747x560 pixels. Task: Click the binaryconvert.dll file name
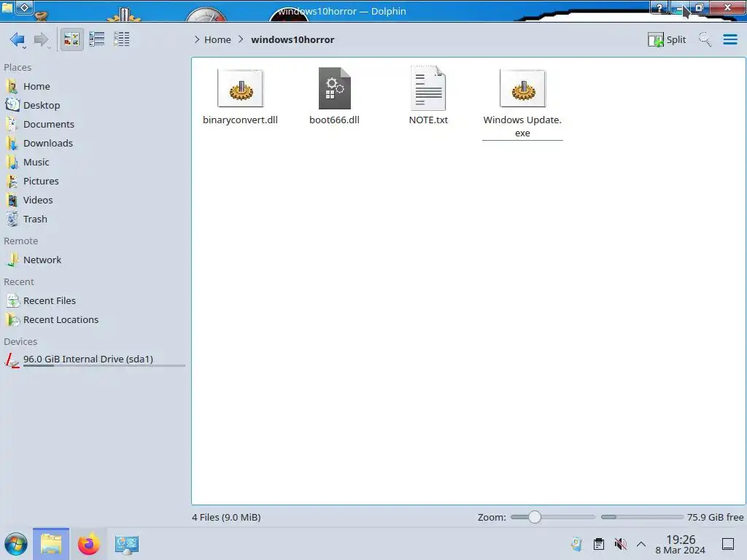(240, 120)
